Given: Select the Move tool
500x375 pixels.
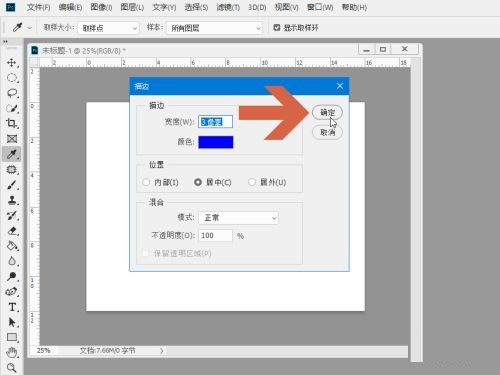Looking at the screenshot, I should click(12, 63).
